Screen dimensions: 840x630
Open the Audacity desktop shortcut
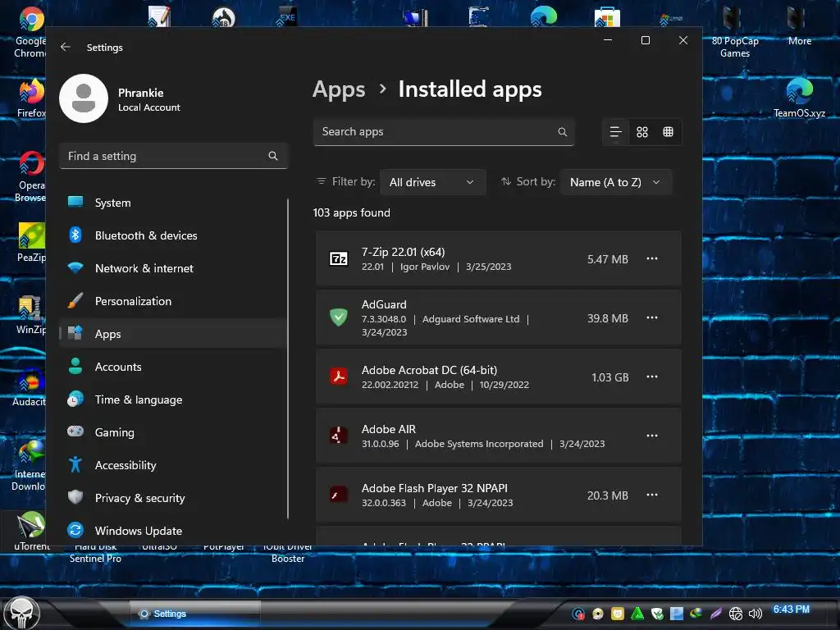[30, 387]
